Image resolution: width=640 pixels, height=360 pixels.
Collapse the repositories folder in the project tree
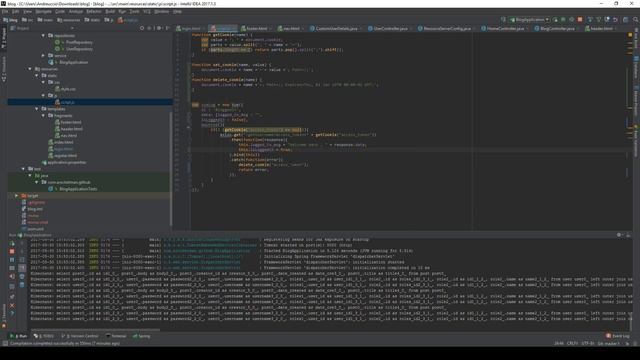pos(43,36)
